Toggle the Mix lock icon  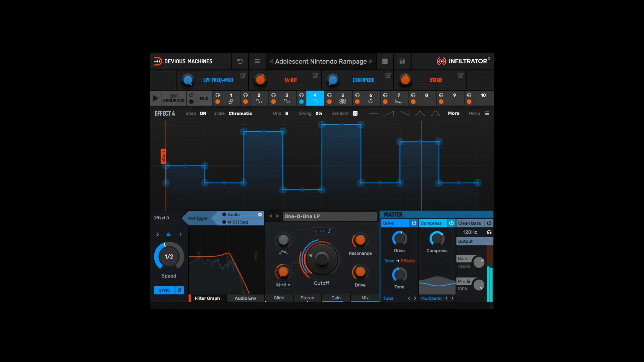coord(468,282)
